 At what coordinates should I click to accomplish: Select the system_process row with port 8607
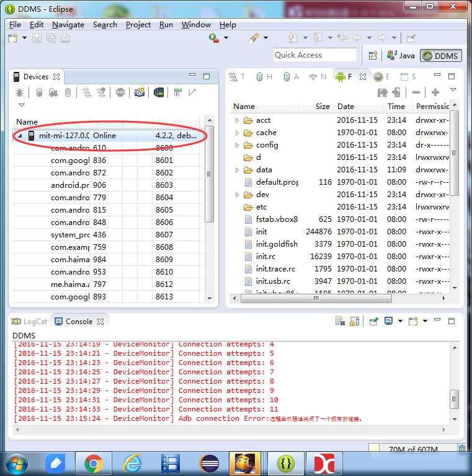(x=108, y=235)
